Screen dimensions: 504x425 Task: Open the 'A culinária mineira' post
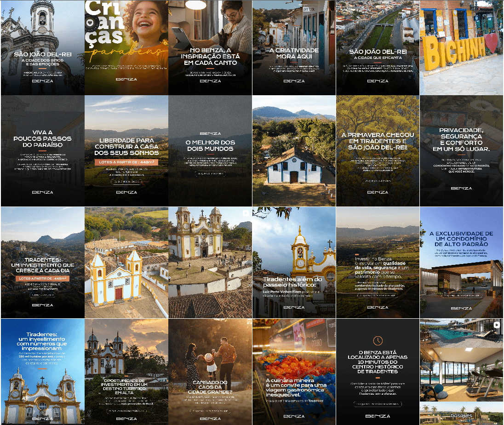(294, 372)
